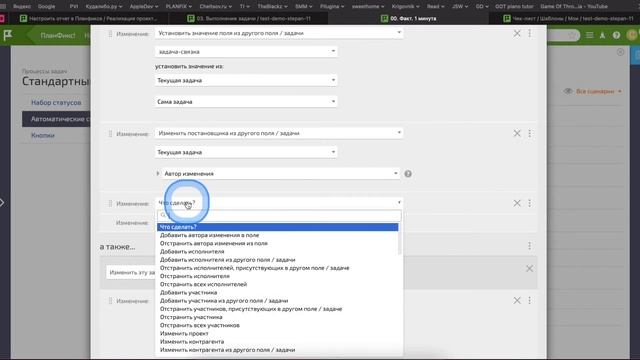The height and width of the screenshot is (360, 640).
Task: Grab drag handle of 'Изменить постановщика' row
Action: (x=110, y=134)
